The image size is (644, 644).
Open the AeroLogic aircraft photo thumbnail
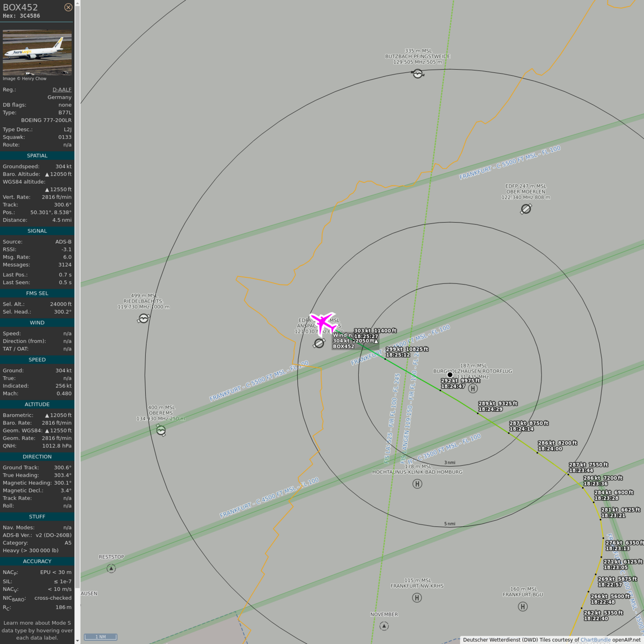37,52
